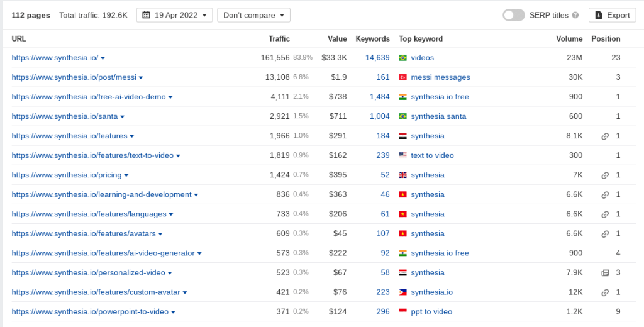This screenshot has width=644, height=327.
Task: Expand the ai-video-generator URL dropdown arrow
Action: [199, 253]
